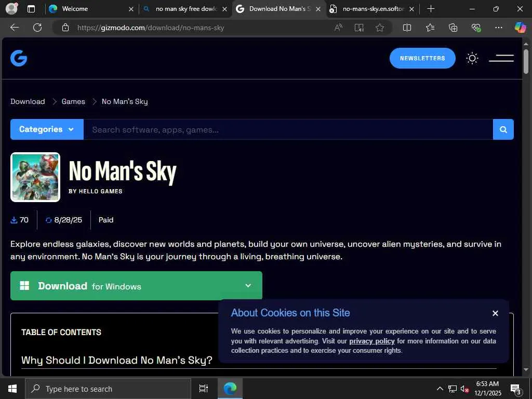Close the Welcome tab
This screenshot has width=532, height=399.
coord(131,9)
